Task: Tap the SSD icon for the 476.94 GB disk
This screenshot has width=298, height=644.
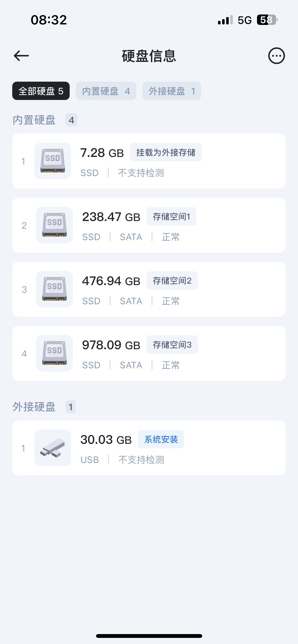Action: click(x=55, y=289)
